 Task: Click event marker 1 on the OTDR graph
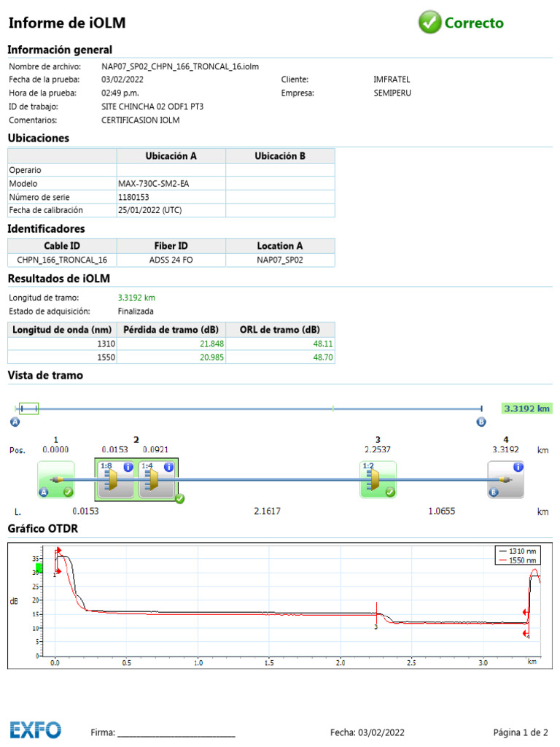click(57, 562)
